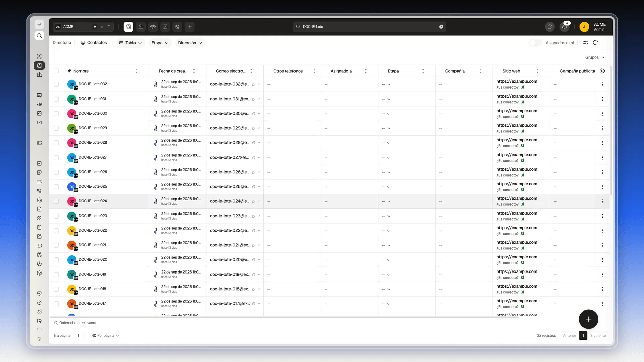The height and width of the screenshot is (362, 644).
Task: Open the Dirección filter dropdown
Action: pos(190,43)
